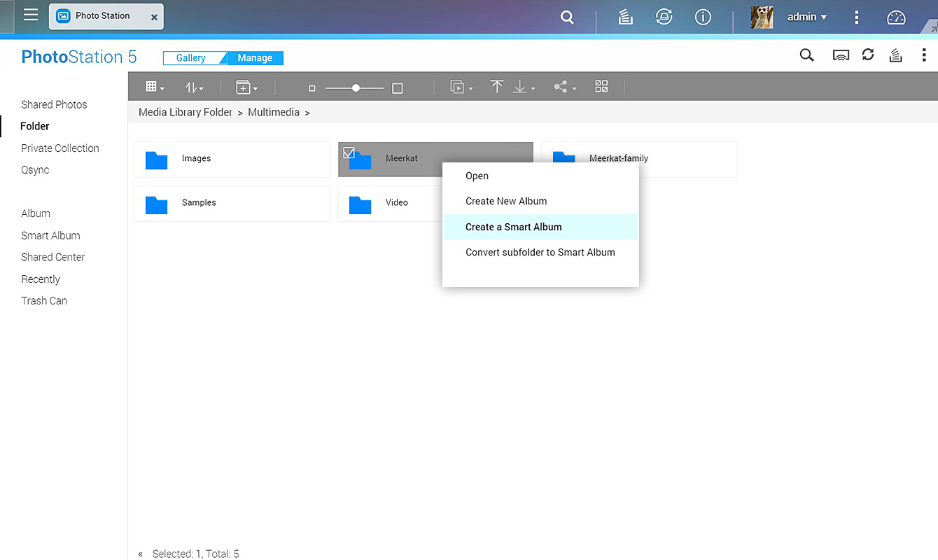Open Recently in sidebar

click(x=41, y=279)
